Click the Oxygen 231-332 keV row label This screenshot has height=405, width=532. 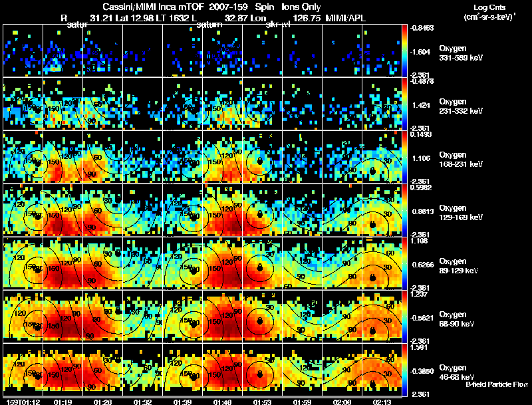coord(461,106)
